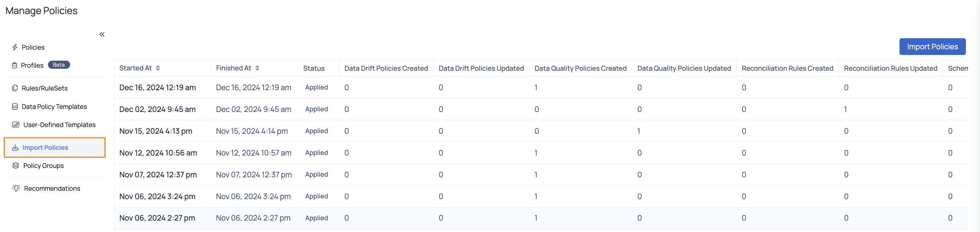Click Data Drift Policies Created header
The width and height of the screenshot is (980, 232).
386,68
